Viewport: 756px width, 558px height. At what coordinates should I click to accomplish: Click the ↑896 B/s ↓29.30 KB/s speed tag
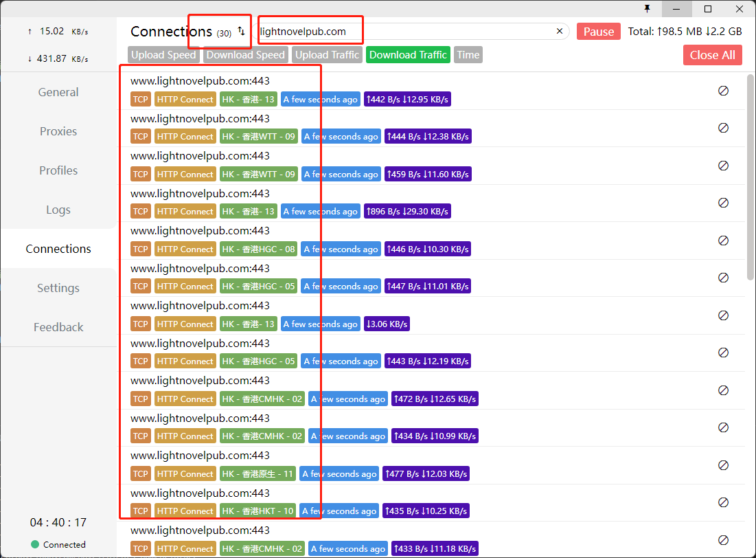pyautogui.click(x=407, y=212)
